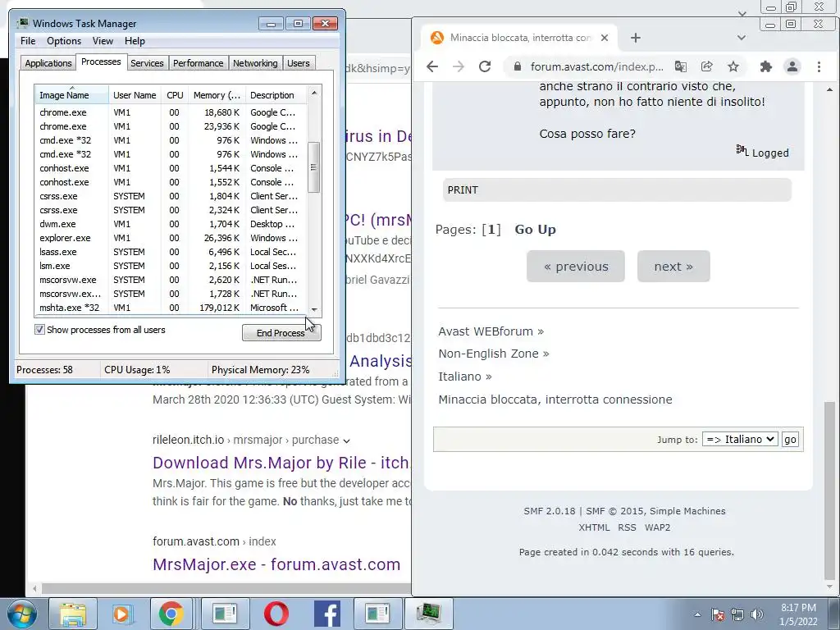Open Task Manager Help menu
This screenshot has width=840, height=630.
click(135, 41)
